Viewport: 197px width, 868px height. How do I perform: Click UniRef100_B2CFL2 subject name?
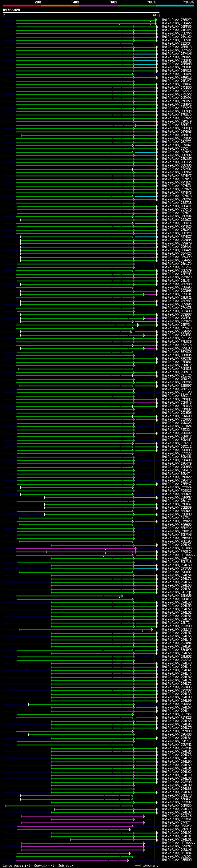[x=176, y=125]
